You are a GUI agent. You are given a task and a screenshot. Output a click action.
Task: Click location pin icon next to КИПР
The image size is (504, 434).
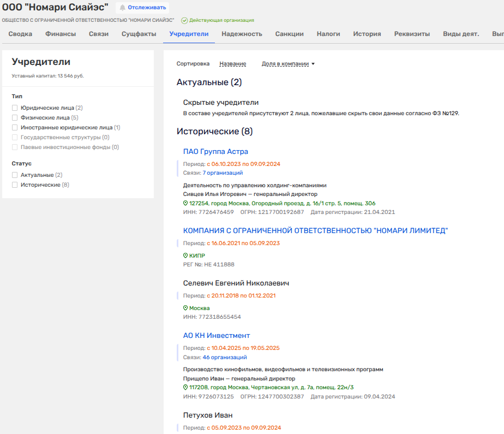(185, 255)
